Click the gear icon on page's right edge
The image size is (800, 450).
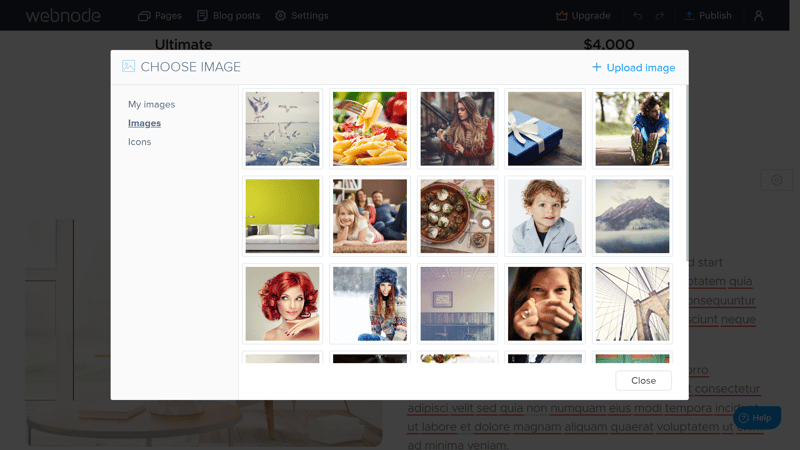[x=777, y=180]
